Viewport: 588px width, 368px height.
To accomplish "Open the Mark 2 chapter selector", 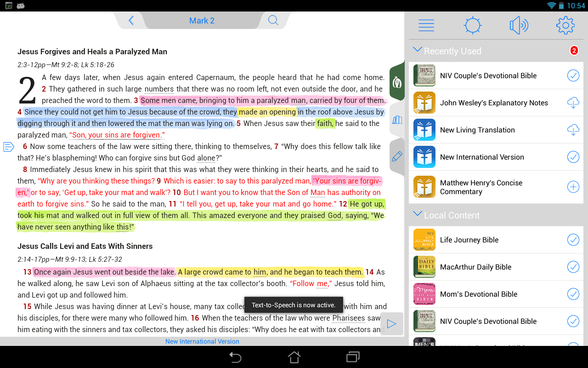I will click(202, 21).
